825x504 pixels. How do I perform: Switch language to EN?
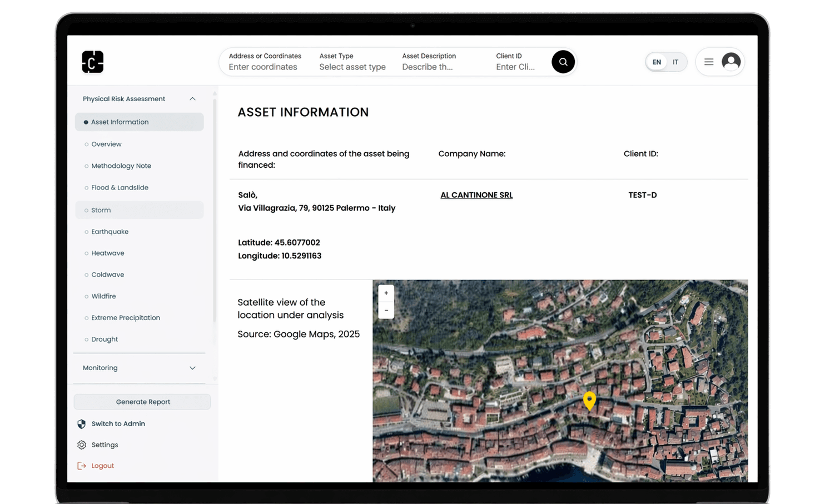657,62
